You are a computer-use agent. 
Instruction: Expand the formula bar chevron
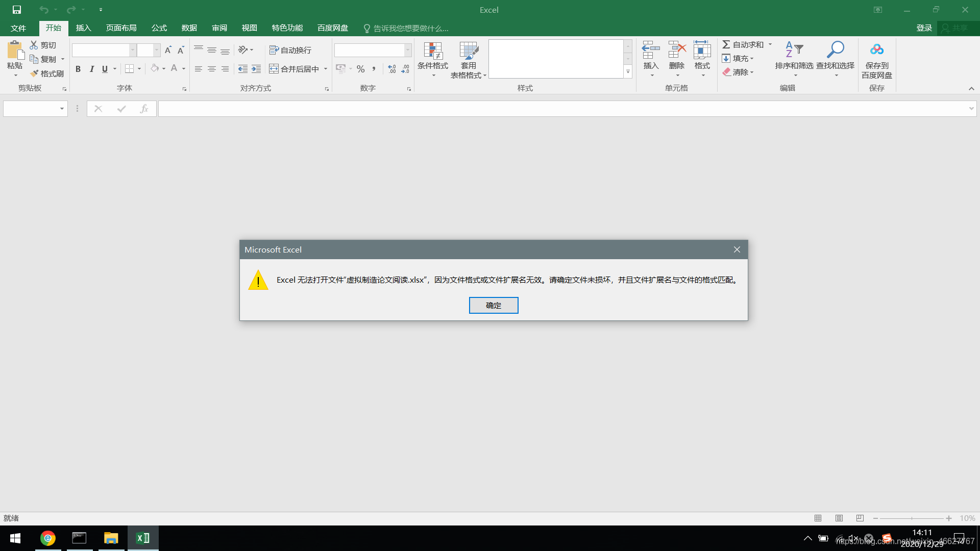click(971, 109)
